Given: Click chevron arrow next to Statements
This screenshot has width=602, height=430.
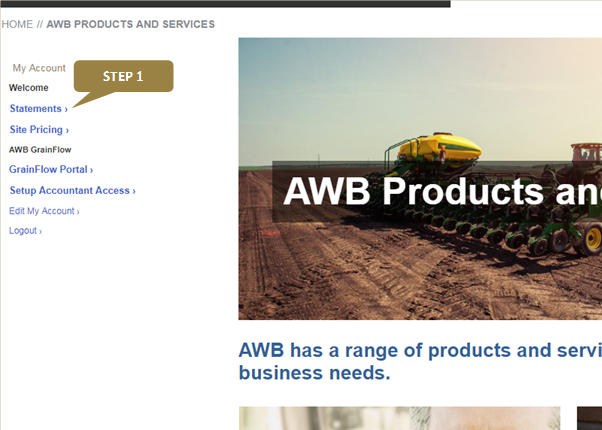Looking at the screenshot, I should [x=66, y=109].
